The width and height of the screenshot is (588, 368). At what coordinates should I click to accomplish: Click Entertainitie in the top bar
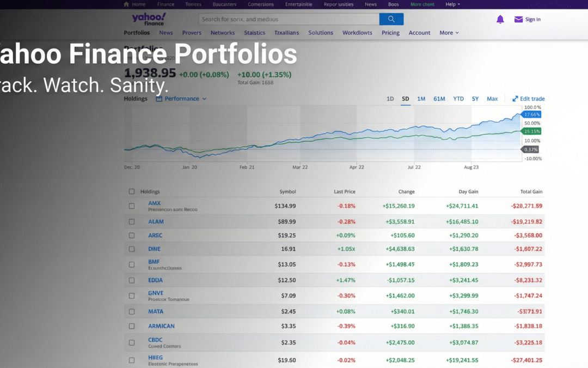click(298, 4)
